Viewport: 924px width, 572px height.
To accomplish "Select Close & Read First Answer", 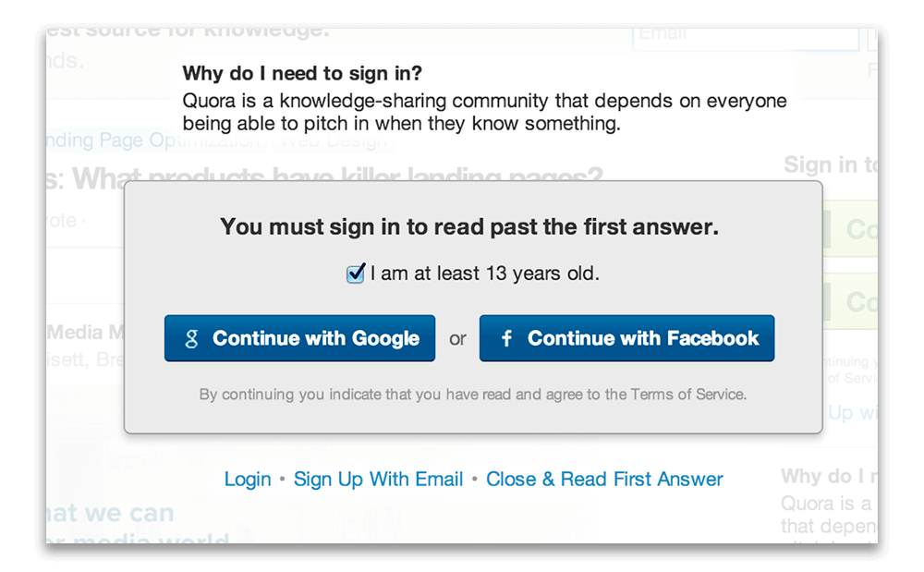I will click(x=604, y=479).
